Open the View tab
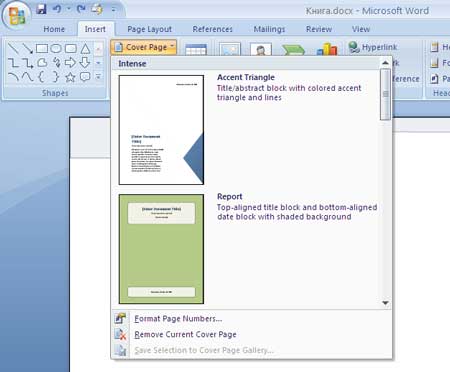Image resolution: width=450 pixels, height=372 pixels. click(x=361, y=29)
